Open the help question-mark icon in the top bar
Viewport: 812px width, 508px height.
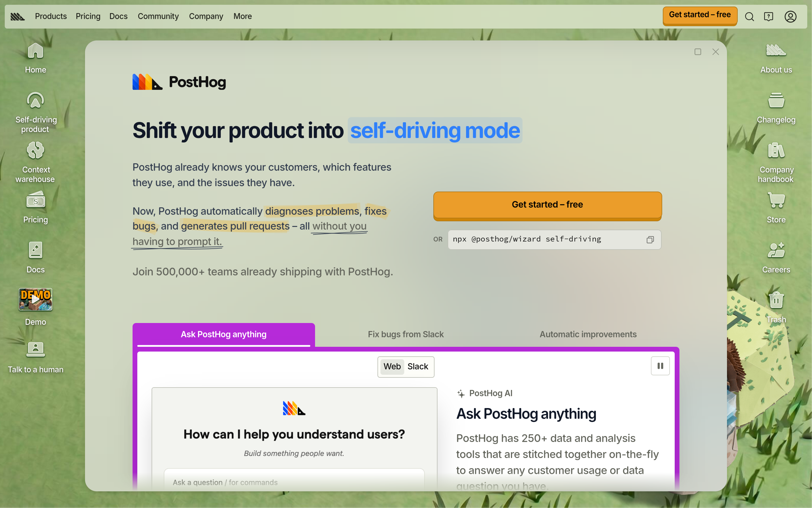(x=768, y=16)
